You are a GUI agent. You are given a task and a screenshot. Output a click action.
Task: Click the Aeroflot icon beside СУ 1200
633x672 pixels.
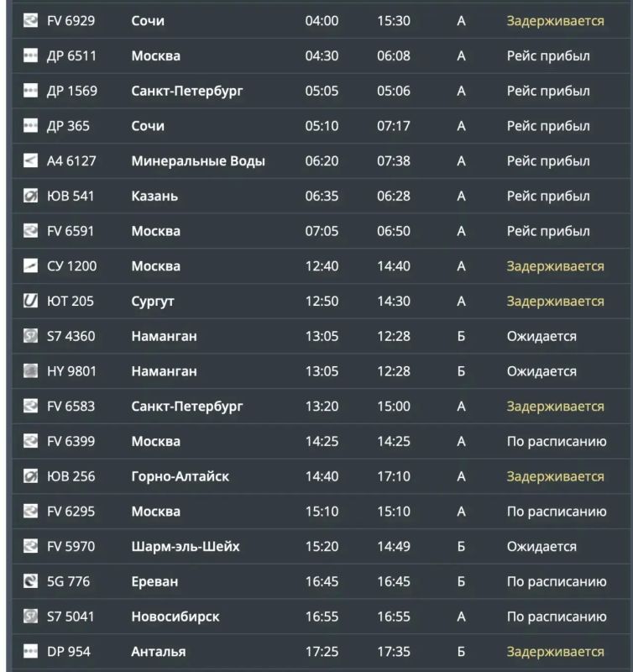click(30, 265)
